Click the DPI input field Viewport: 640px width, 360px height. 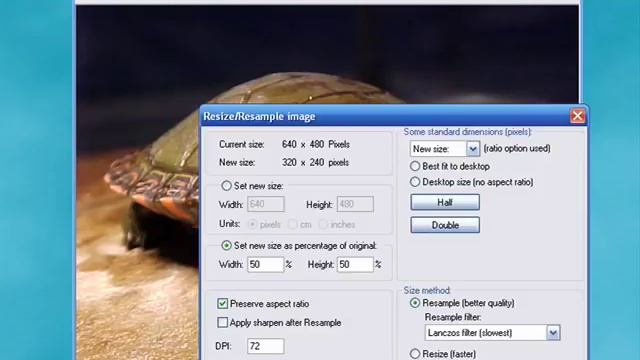265,346
